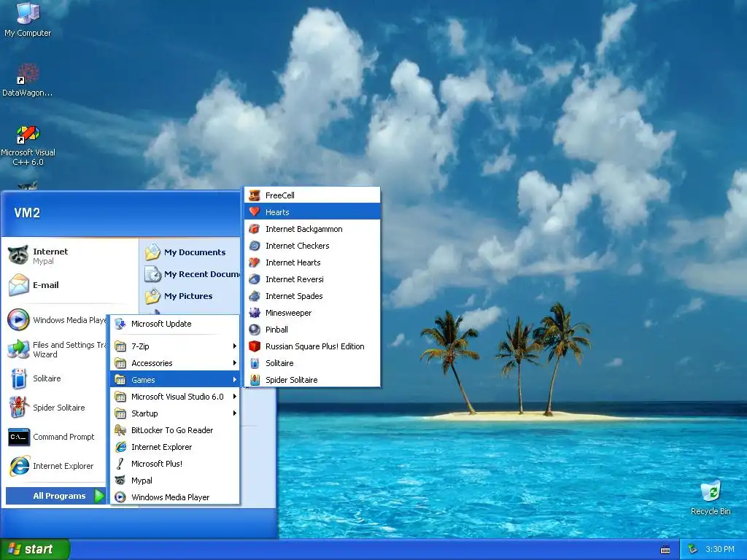
Task: Select Internet Spades menu entry
Action: [x=312, y=296]
